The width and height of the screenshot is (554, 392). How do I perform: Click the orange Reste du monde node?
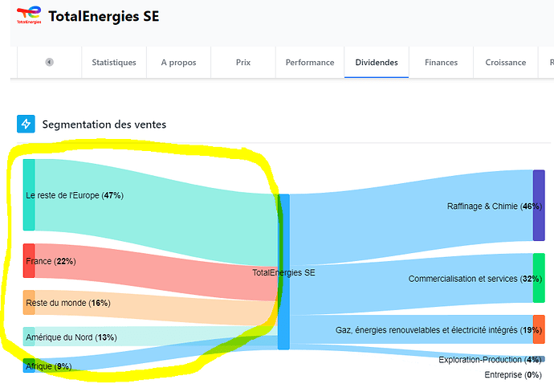tap(29, 303)
